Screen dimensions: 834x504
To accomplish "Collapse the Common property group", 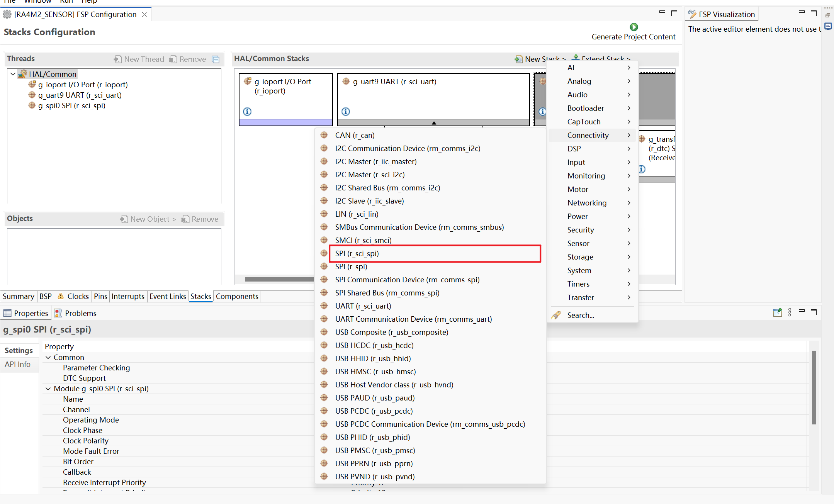I will pyautogui.click(x=48, y=357).
